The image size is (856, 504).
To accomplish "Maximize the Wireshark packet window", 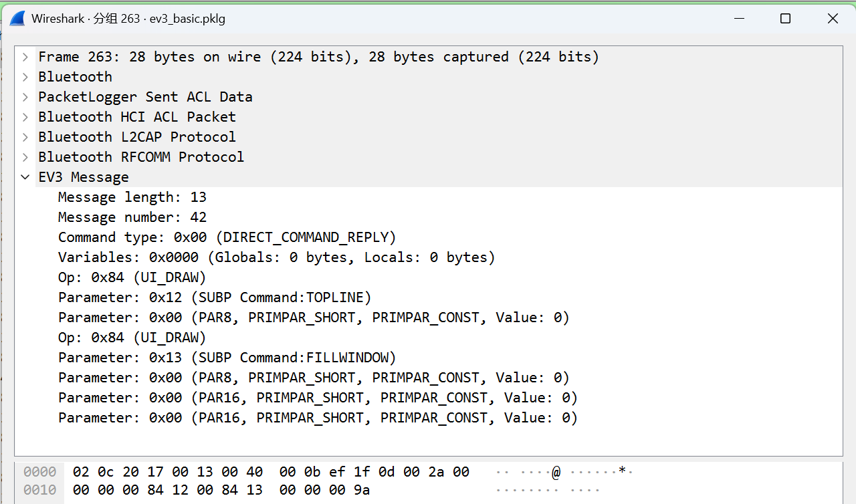I will coord(785,19).
